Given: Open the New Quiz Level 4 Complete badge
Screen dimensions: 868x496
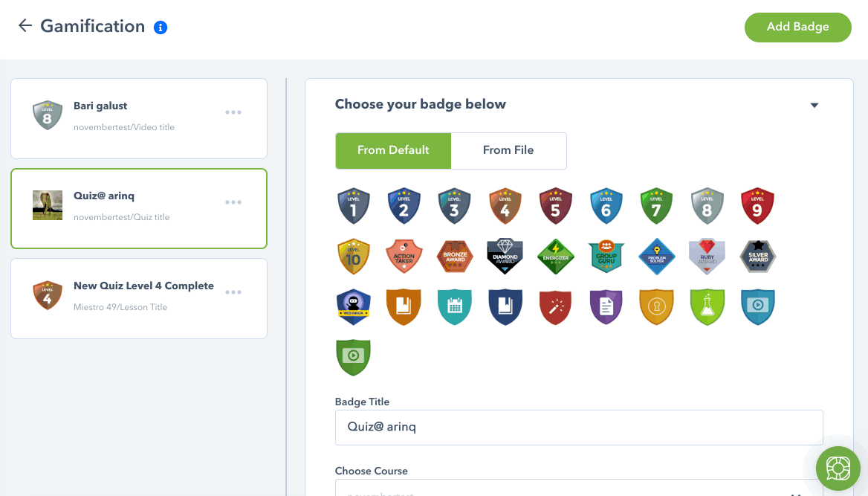Looking at the screenshot, I should click(x=139, y=299).
